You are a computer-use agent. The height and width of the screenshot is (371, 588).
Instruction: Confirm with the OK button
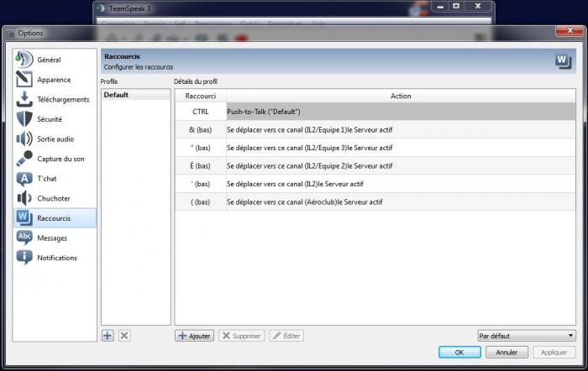459,353
